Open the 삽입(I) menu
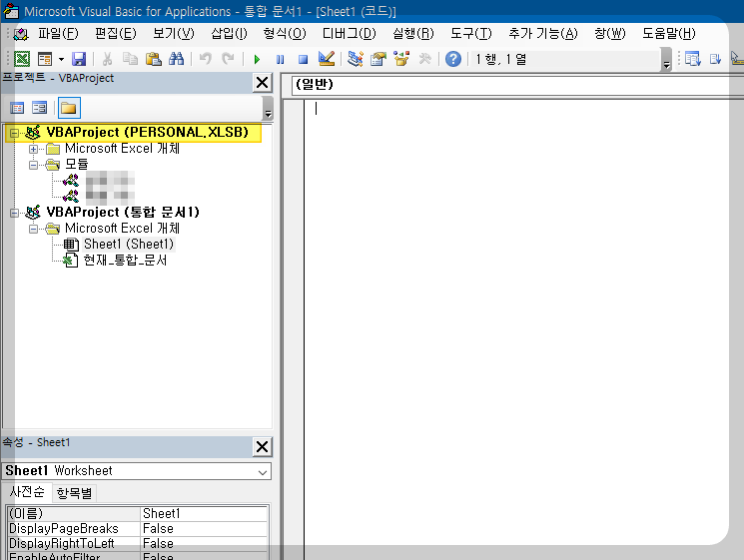744x560 pixels. click(229, 33)
